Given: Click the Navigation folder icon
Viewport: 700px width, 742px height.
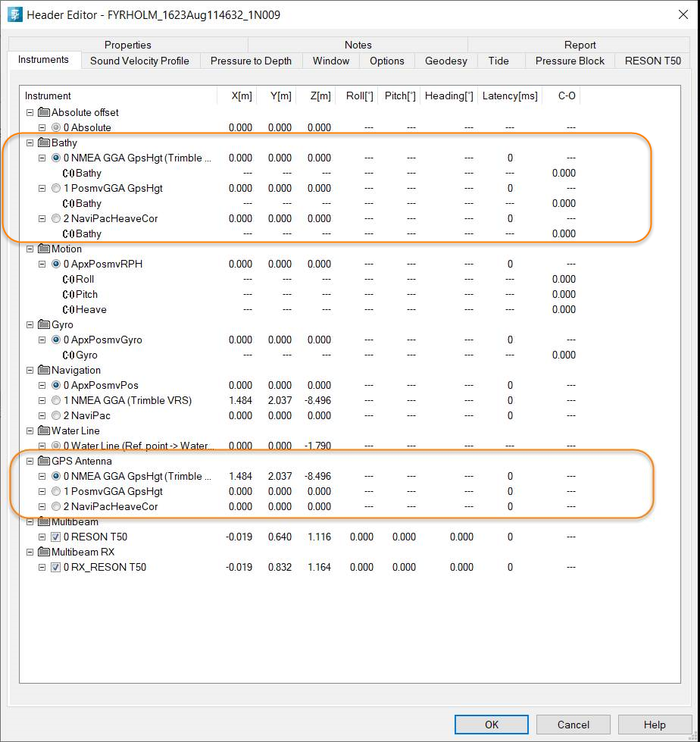Looking at the screenshot, I should click(43, 370).
